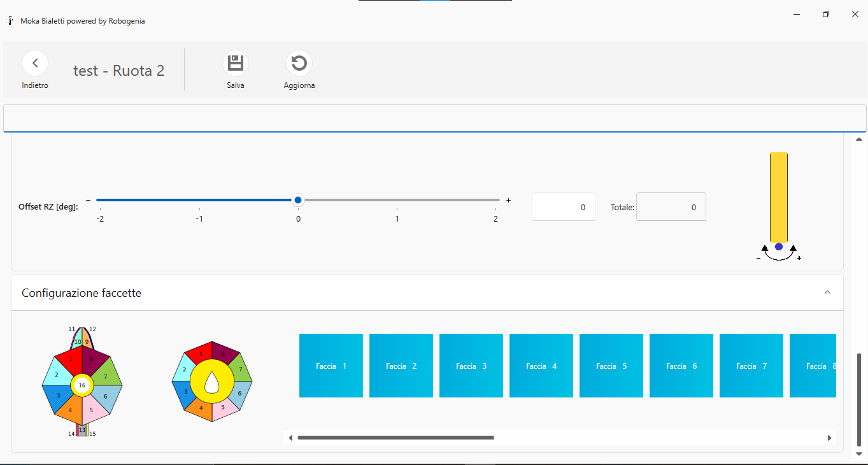Click the Indietro back arrow icon
The height and width of the screenshot is (465, 868).
(35, 63)
